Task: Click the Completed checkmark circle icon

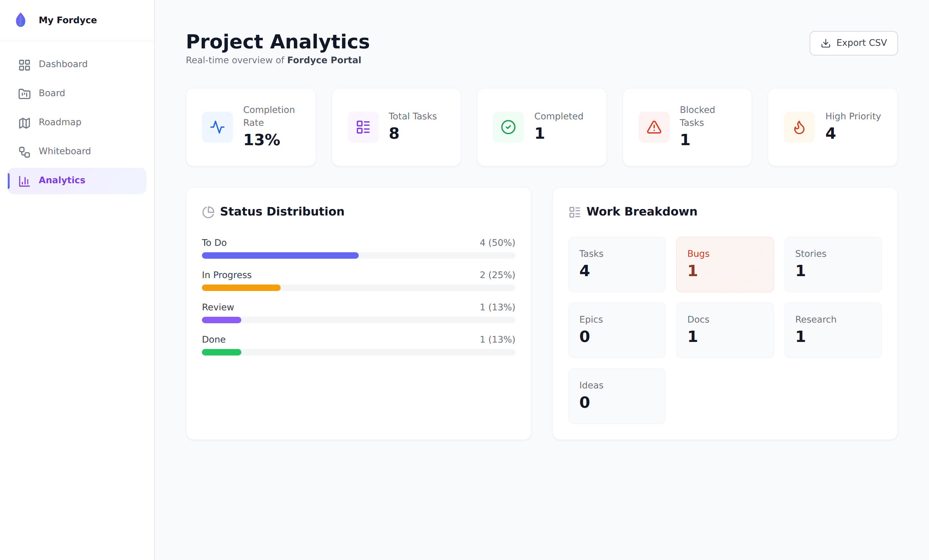Action: tap(508, 127)
